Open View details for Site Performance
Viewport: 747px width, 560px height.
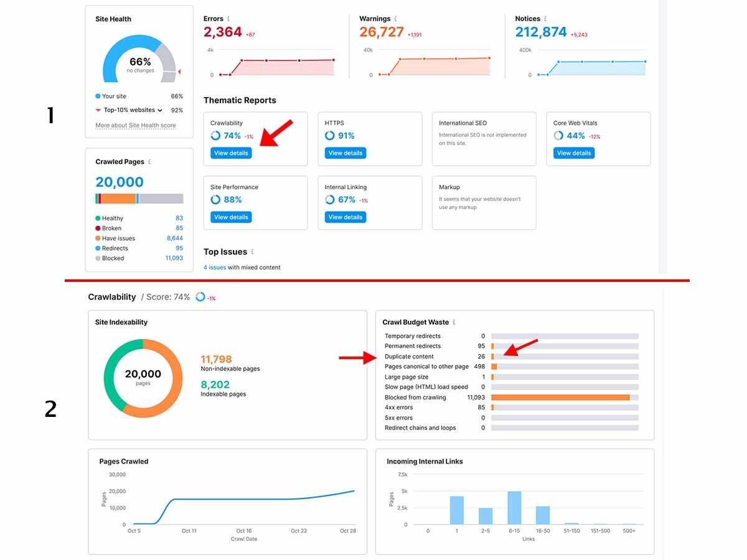click(x=231, y=217)
